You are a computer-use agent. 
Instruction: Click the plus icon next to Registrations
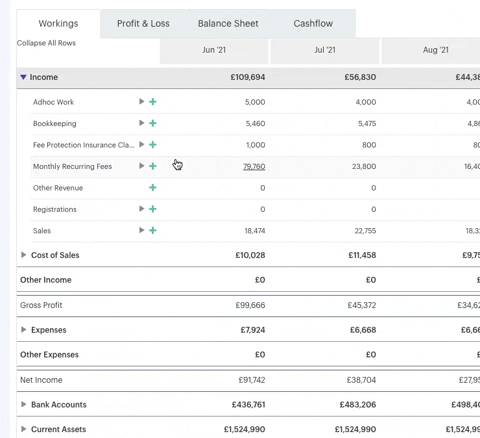pos(153,209)
